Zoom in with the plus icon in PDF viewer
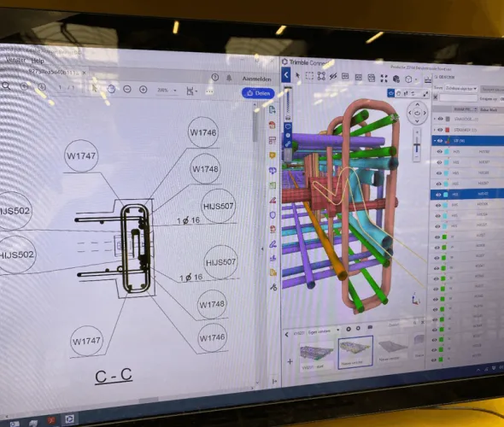 click(x=143, y=90)
